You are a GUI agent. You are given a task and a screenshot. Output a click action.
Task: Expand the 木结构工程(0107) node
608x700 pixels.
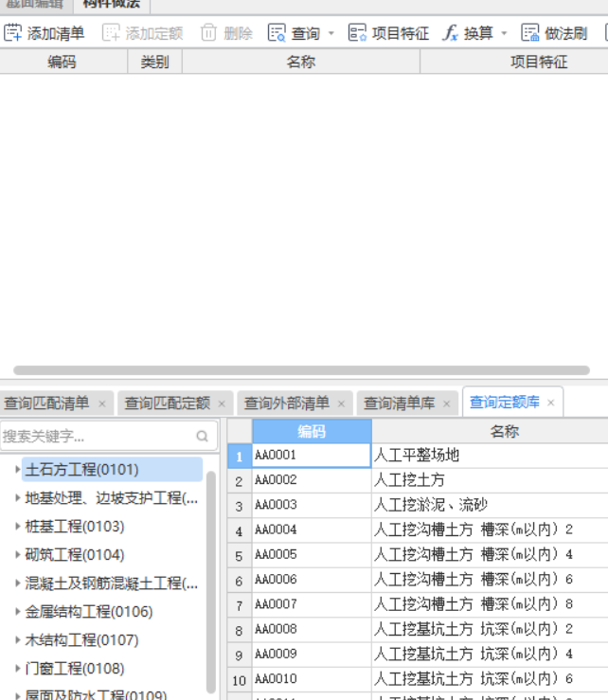(x=17, y=639)
